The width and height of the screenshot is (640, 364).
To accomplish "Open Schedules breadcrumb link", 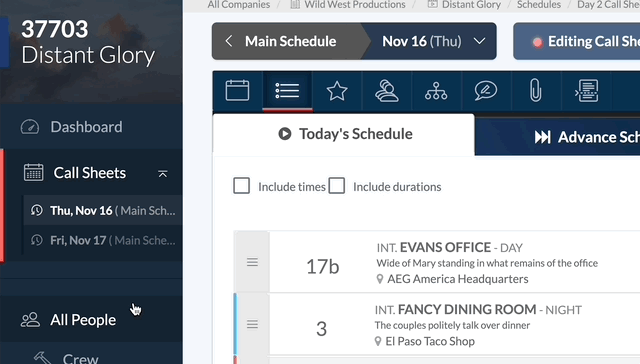I will click(x=539, y=4).
